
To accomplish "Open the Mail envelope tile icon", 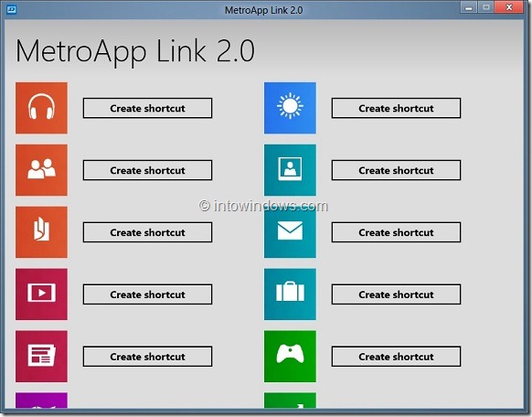I will pos(290,232).
